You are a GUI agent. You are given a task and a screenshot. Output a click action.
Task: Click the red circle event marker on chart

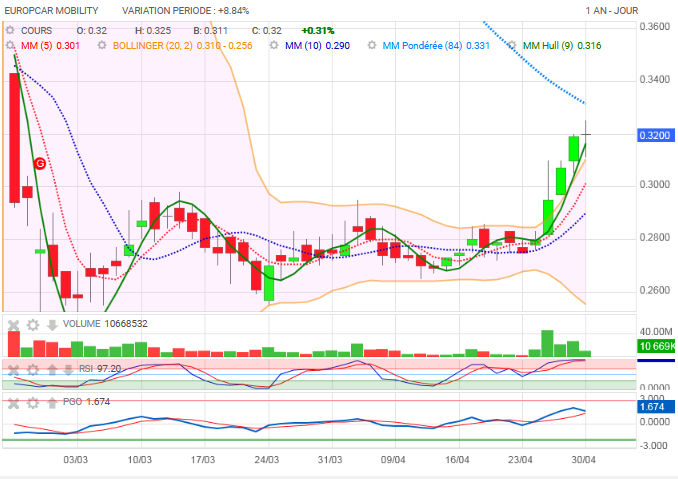[x=39, y=163]
